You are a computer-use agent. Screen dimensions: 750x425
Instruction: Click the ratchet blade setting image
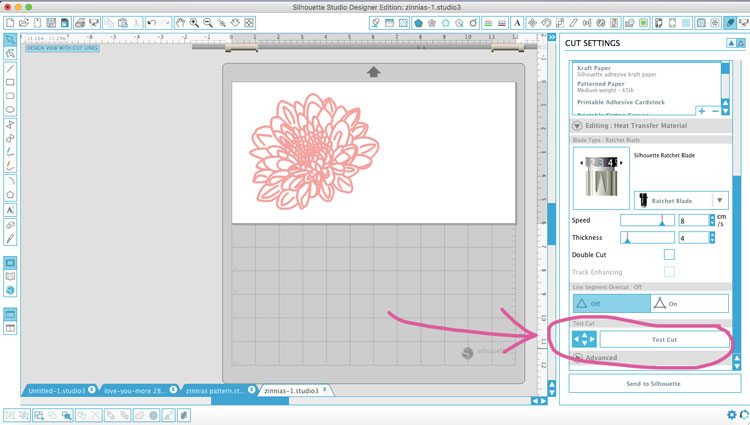pos(601,178)
